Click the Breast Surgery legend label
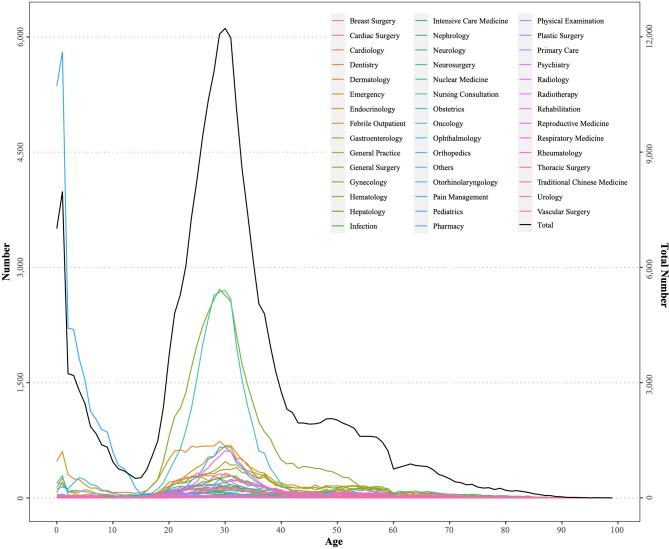Viewport: 669px width, 549px height. coord(372,21)
